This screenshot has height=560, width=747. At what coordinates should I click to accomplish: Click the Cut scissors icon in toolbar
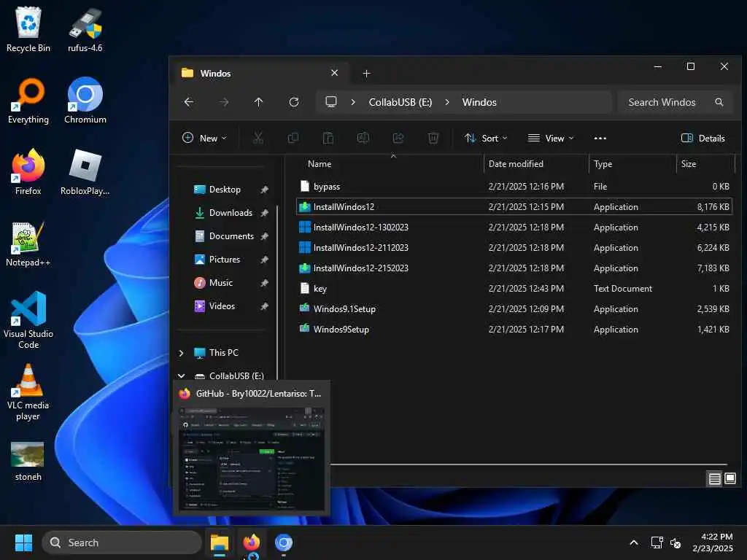[x=258, y=138]
